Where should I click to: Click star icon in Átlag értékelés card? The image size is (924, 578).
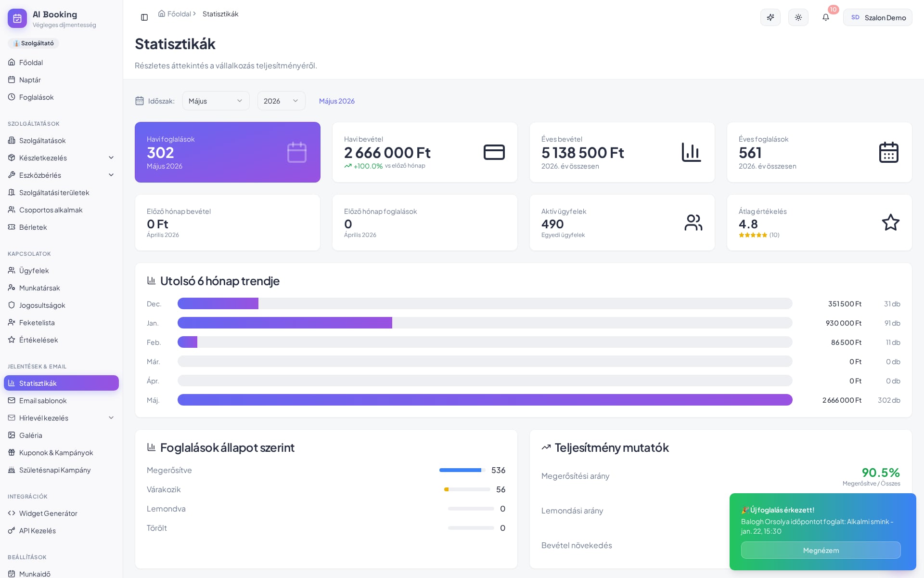click(x=891, y=223)
